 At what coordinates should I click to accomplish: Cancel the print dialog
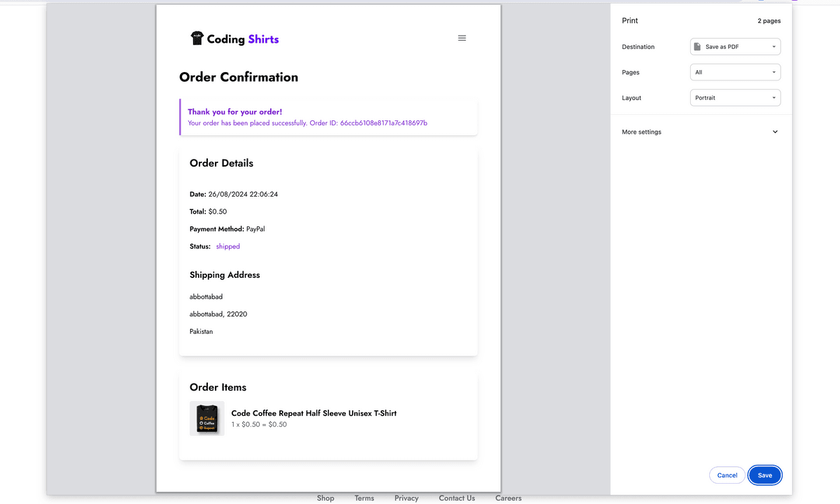[727, 475]
